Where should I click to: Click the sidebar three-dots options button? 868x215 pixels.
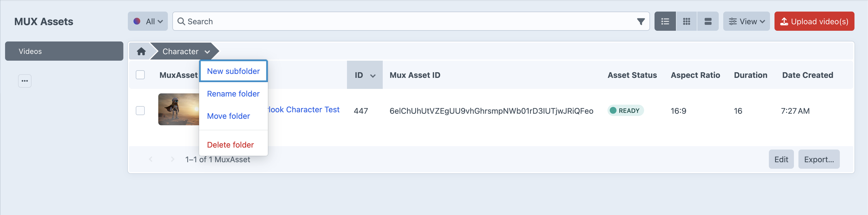25,81
